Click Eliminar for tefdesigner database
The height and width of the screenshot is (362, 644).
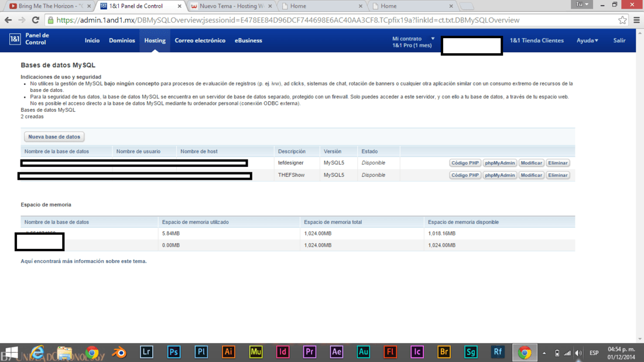click(x=558, y=163)
